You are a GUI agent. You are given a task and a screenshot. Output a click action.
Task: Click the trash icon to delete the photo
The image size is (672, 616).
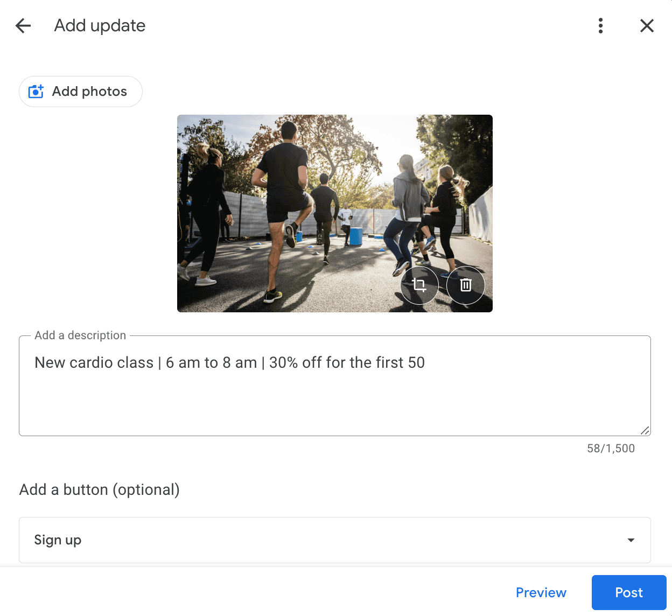(x=465, y=285)
